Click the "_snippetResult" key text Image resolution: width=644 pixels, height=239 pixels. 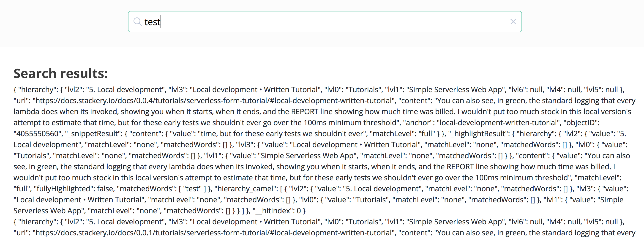click(94, 134)
